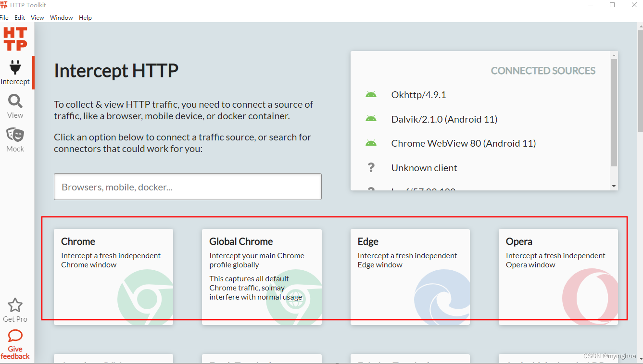The height and width of the screenshot is (364, 643).
Task: Click the HTTP Toolkit logo in sidebar
Action: point(15,39)
